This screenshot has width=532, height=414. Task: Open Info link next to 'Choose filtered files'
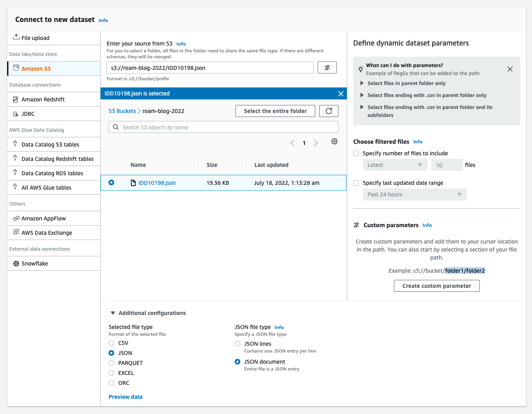(417, 142)
